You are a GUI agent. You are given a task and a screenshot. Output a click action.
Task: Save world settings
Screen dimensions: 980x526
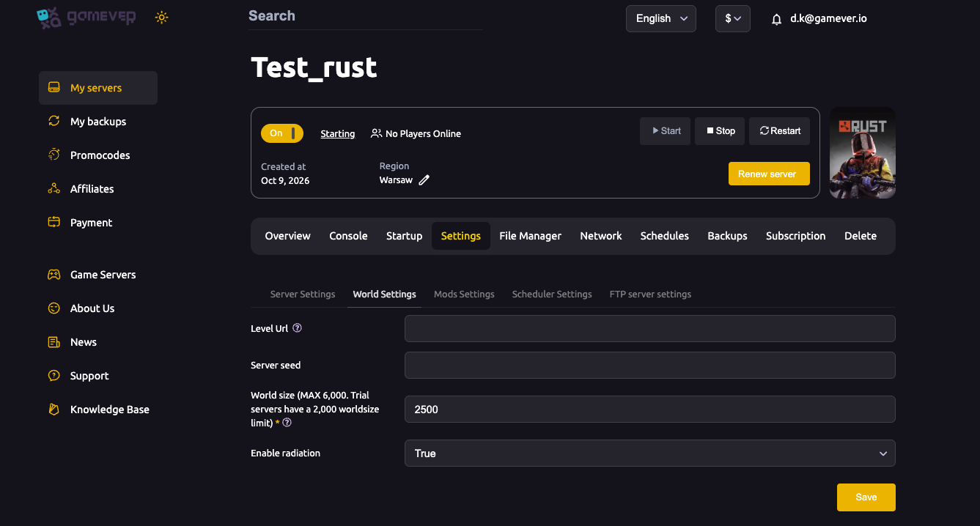click(x=866, y=497)
